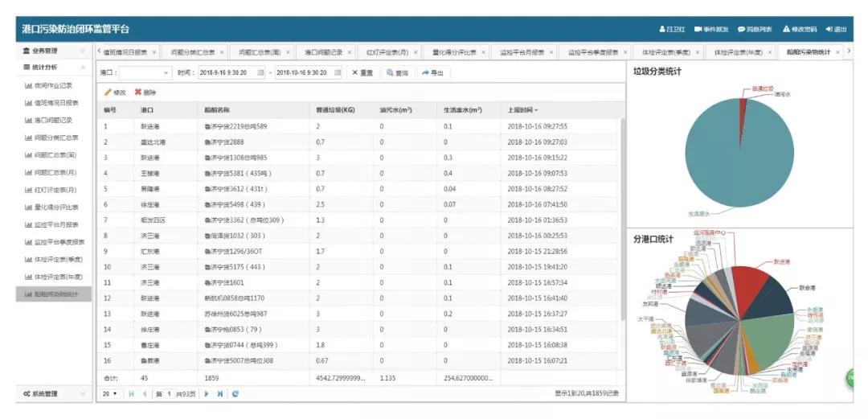This screenshot has height=419, width=868.
Task: Click 退出 to log out
Action: pos(836,29)
